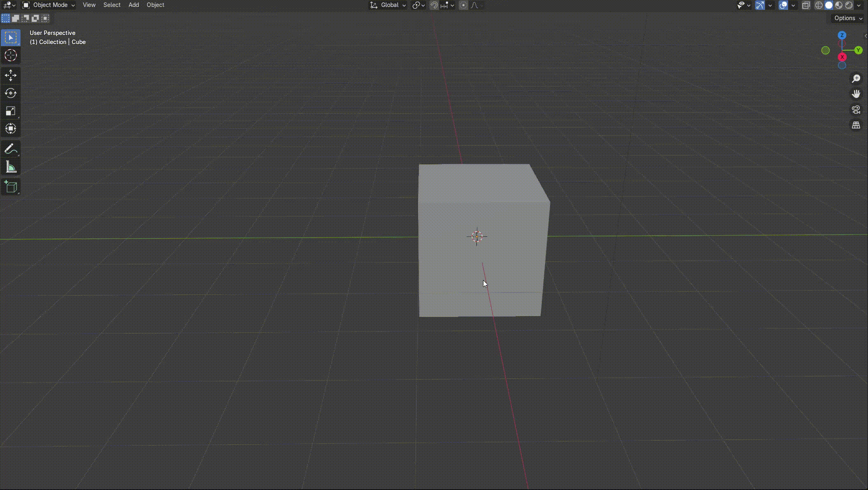Open the Object Mode dropdown
Viewport: 868px width, 490px height.
click(49, 5)
